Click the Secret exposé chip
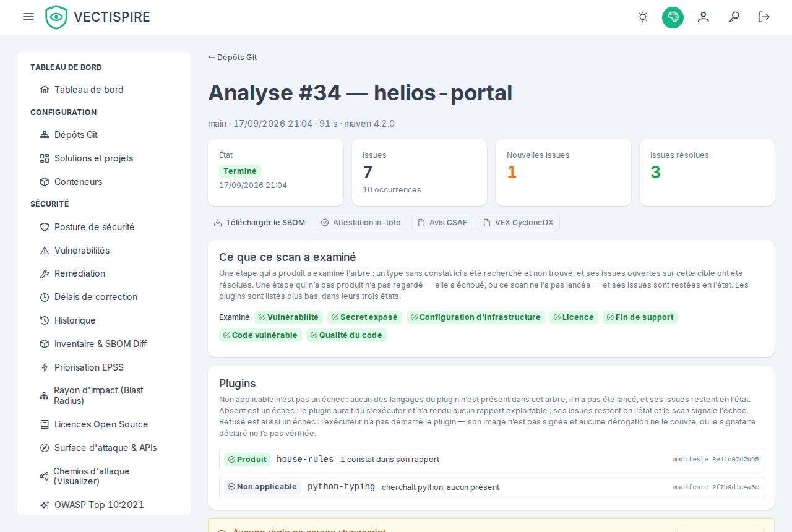Screen dimensions: 792x532 click(365, 317)
